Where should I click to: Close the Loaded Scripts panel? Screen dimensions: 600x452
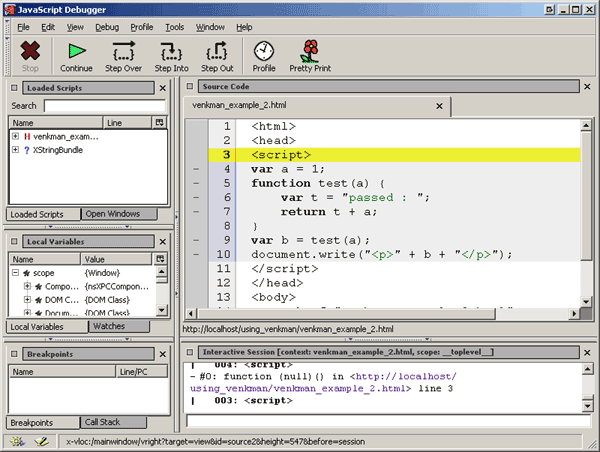(163, 88)
